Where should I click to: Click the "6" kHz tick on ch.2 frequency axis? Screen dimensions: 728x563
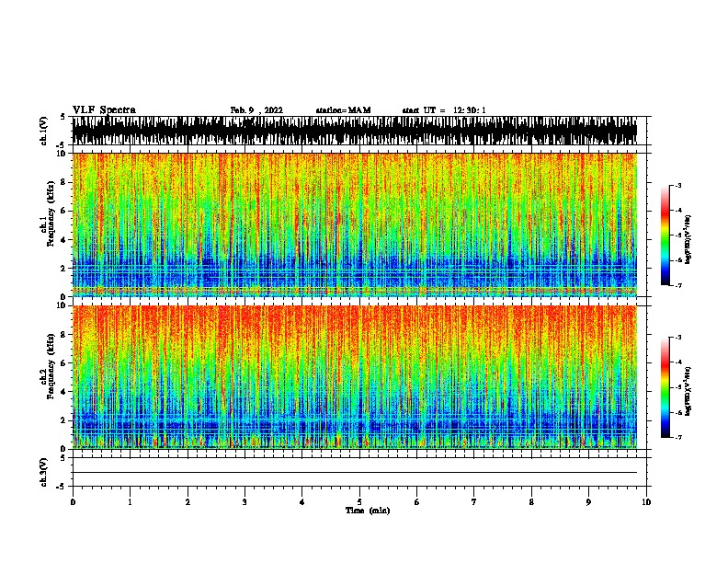coord(65,363)
